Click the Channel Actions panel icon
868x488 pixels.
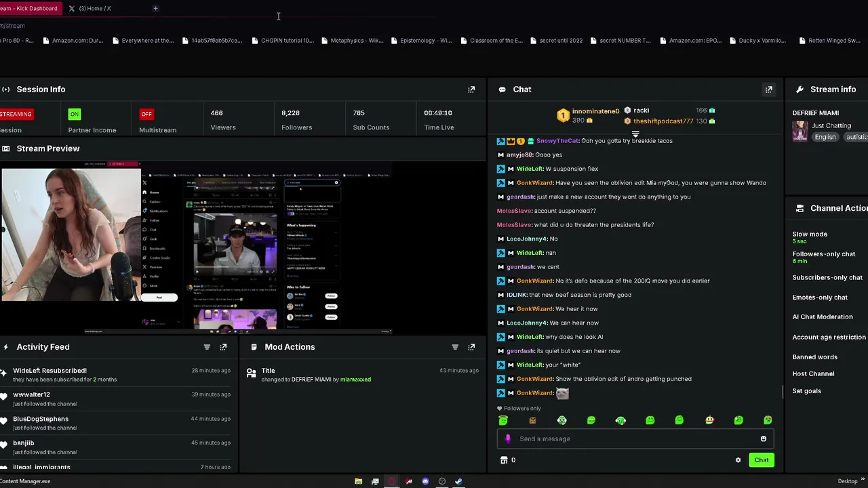point(800,208)
